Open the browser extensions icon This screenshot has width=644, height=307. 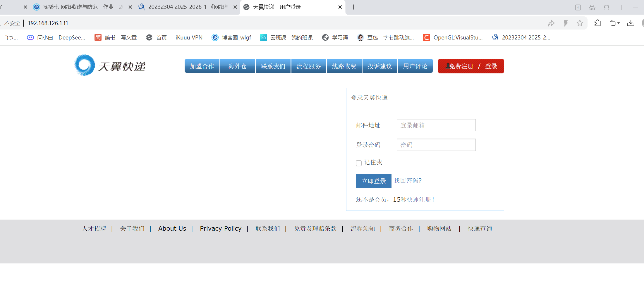(x=597, y=23)
